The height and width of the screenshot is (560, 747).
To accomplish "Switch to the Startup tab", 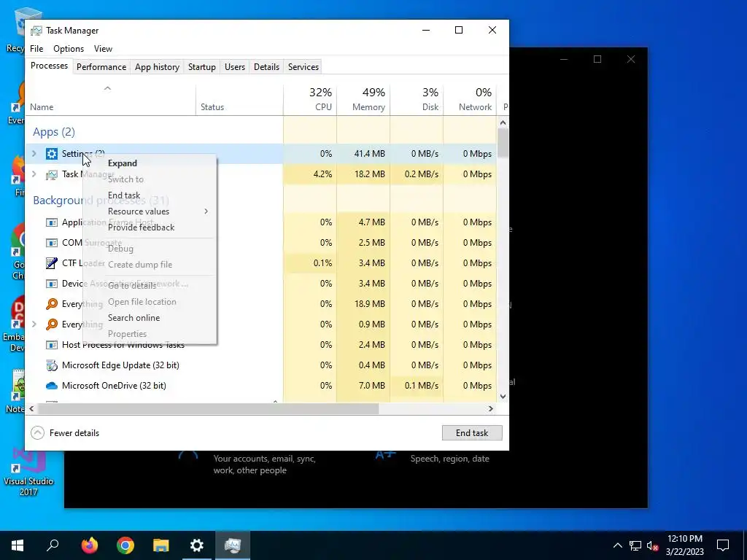I will 202,67.
